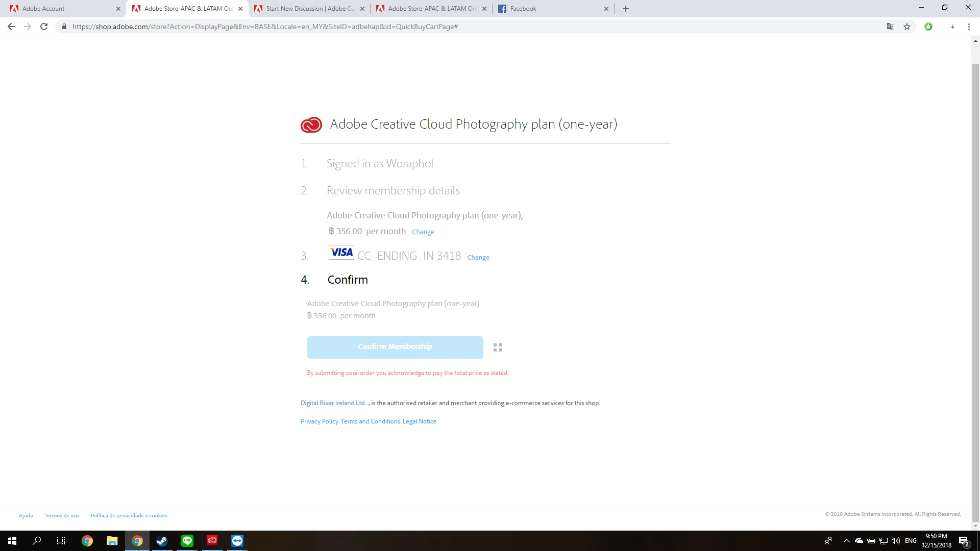The width and height of the screenshot is (980, 551).
Task: Show hidden system tray icons chevron
Action: coord(846,541)
